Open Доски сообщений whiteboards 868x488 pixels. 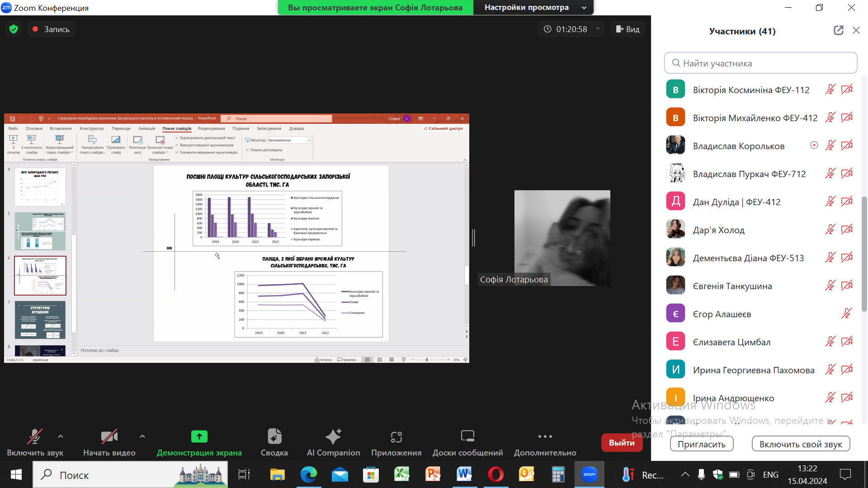(x=467, y=436)
